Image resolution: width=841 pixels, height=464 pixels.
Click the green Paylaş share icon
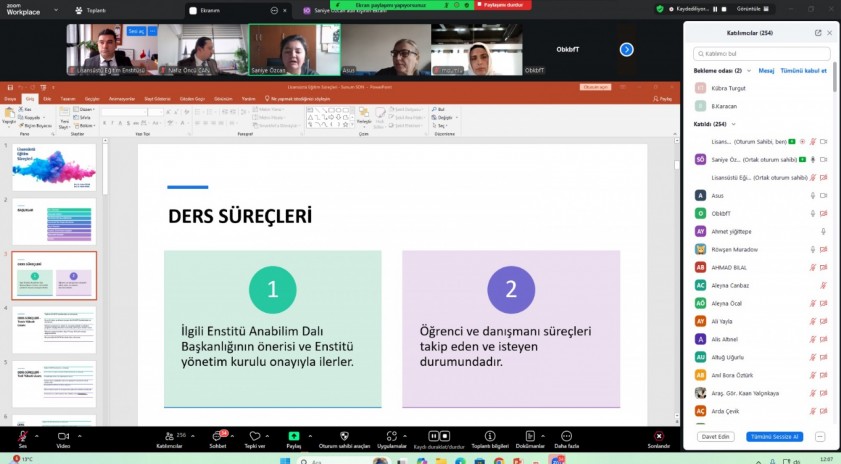pos(294,437)
